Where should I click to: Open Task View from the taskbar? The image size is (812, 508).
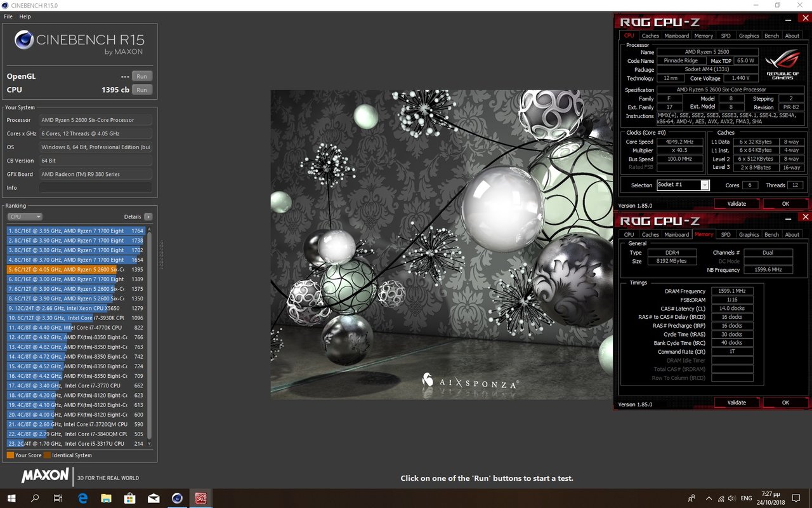(x=58, y=498)
